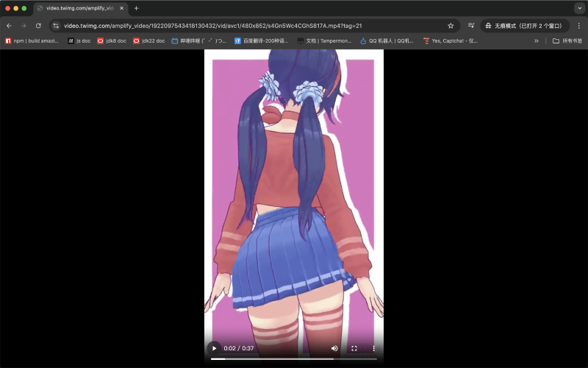
Task: Open a new tab
Action: tap(136, 8)
